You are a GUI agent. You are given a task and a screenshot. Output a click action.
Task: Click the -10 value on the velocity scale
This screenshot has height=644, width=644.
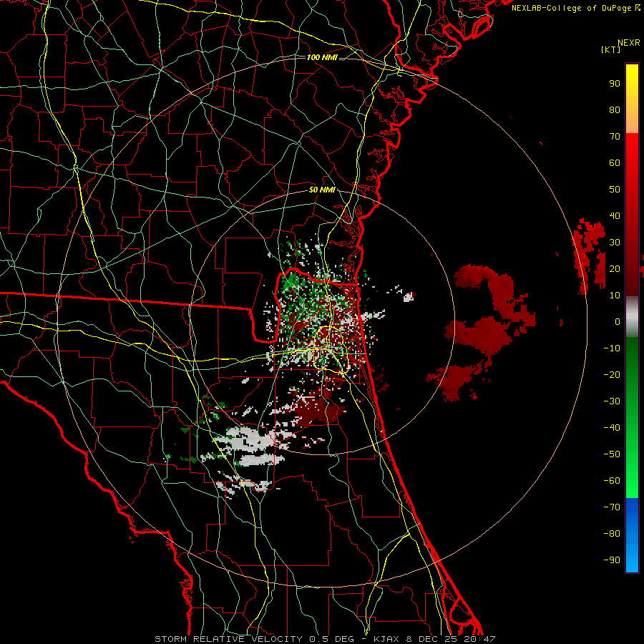pos(612,348)
